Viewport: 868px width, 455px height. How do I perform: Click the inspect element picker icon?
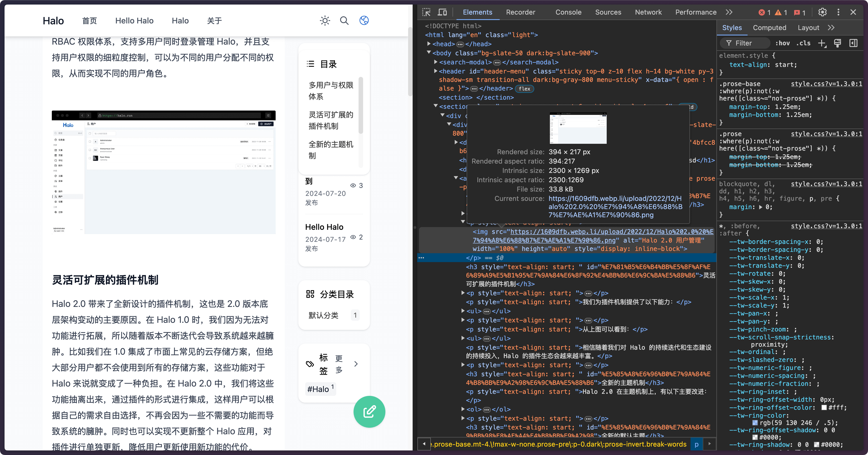click(426, 12)
